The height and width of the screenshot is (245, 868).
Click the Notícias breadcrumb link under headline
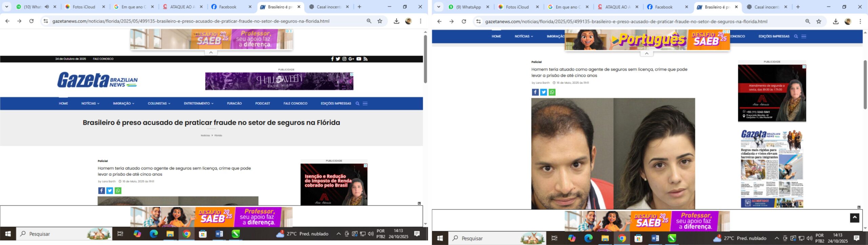[x=205, y=136]
